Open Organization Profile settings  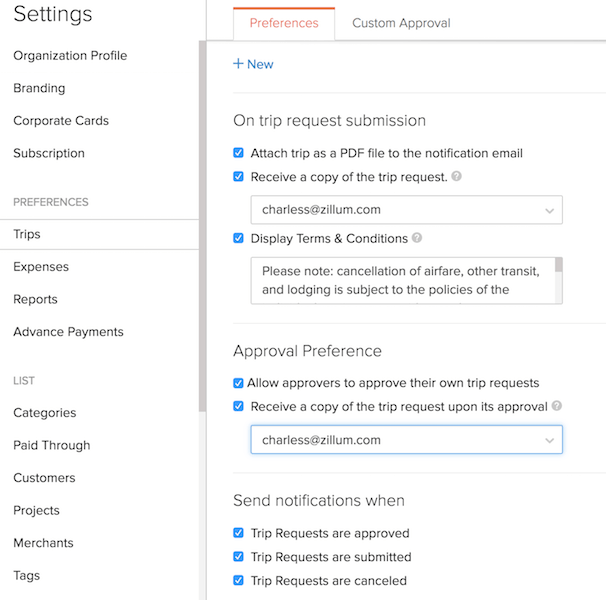70,56
